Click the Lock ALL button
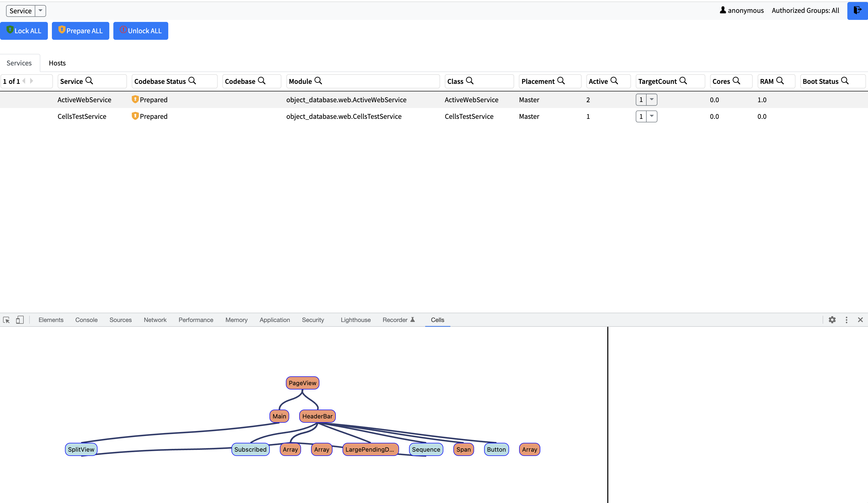The height and width of the screenshot is (503, 868). (24, 31)
